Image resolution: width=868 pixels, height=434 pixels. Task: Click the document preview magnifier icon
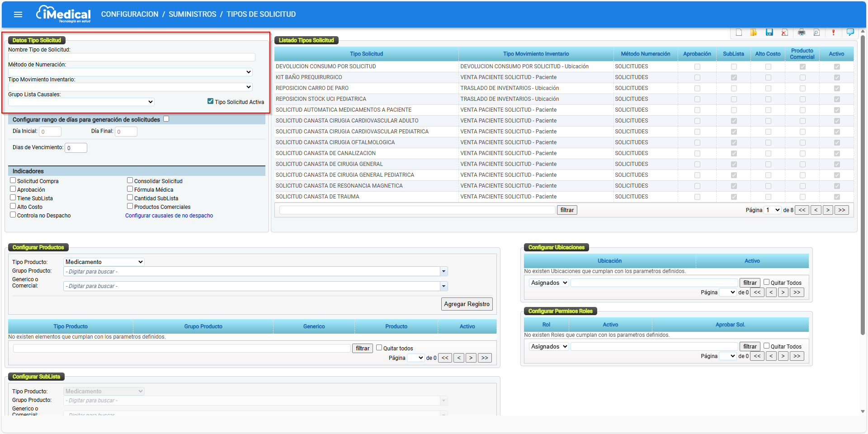pyautogui.click(x=816, y=32)
